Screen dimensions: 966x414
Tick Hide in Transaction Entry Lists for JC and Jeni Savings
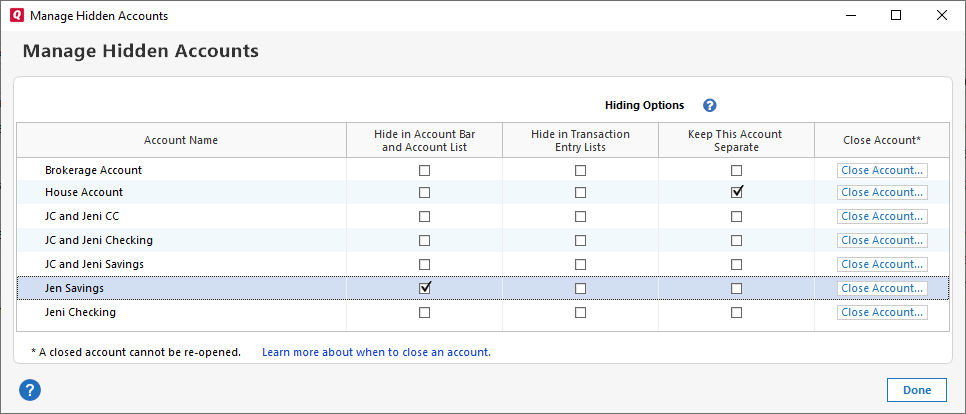click(x=580, y=264)
